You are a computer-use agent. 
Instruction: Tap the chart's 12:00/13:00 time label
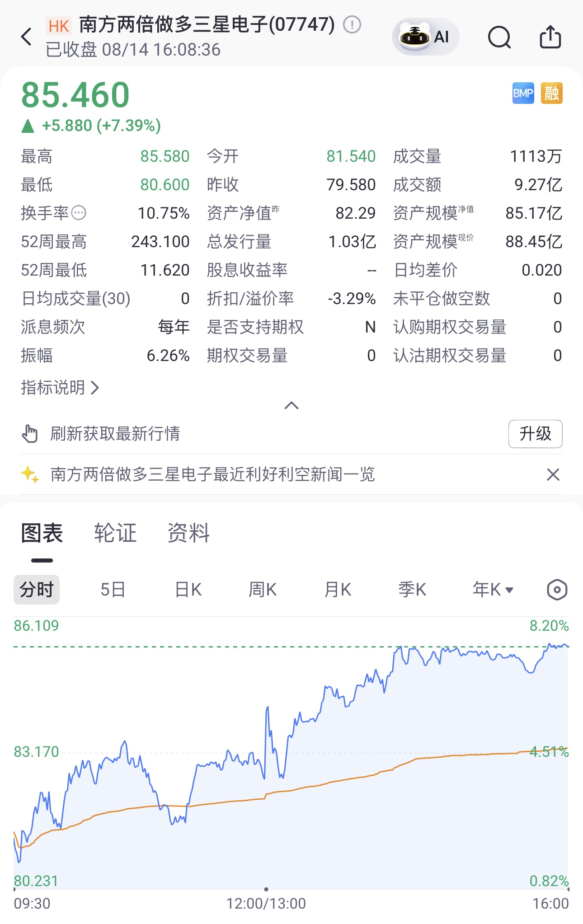[266, 904]
